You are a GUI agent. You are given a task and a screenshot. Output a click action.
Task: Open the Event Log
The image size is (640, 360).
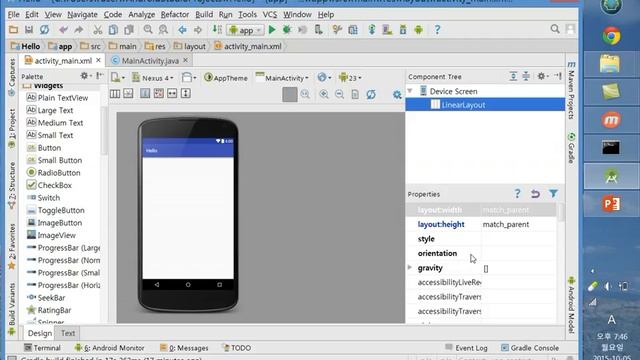(x=467, y=348)
